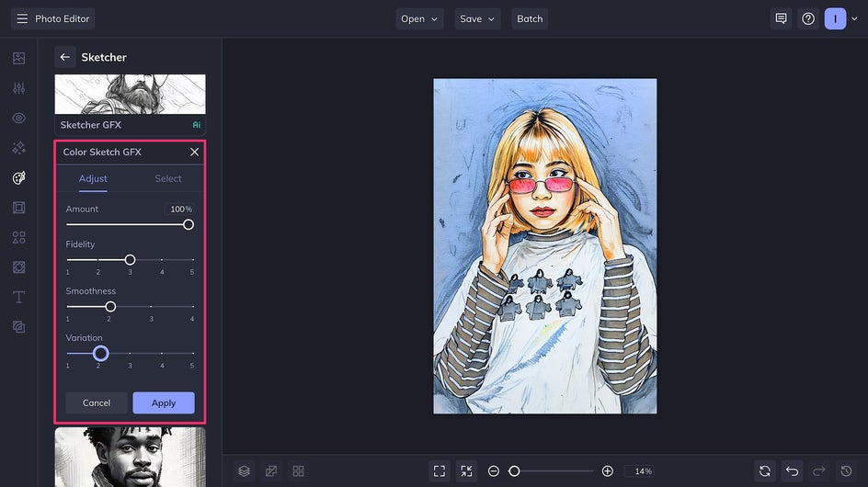Open the Graphics shapes icon

pos(18,237)
